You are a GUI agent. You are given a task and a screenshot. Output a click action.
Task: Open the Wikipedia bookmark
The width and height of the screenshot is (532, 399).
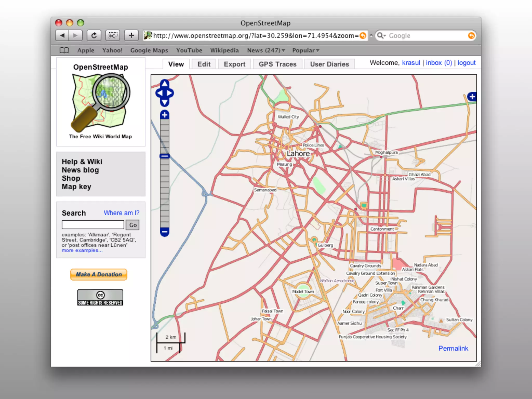(x=224, y=50)
